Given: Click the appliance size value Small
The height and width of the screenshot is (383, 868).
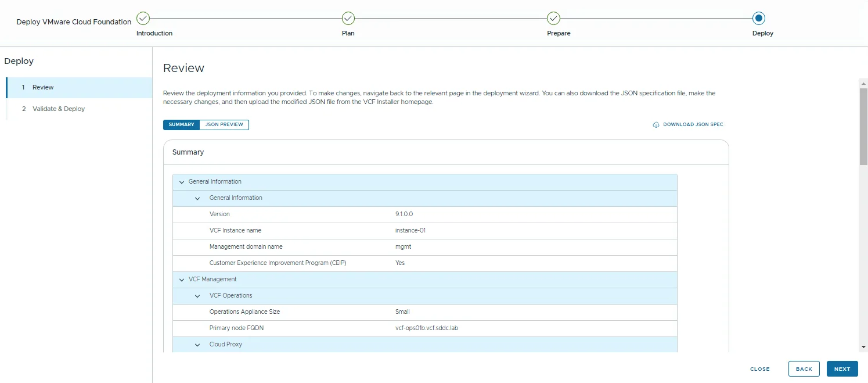Looking at the screenshot, I should pyautogui.click(x=402, y=312).
